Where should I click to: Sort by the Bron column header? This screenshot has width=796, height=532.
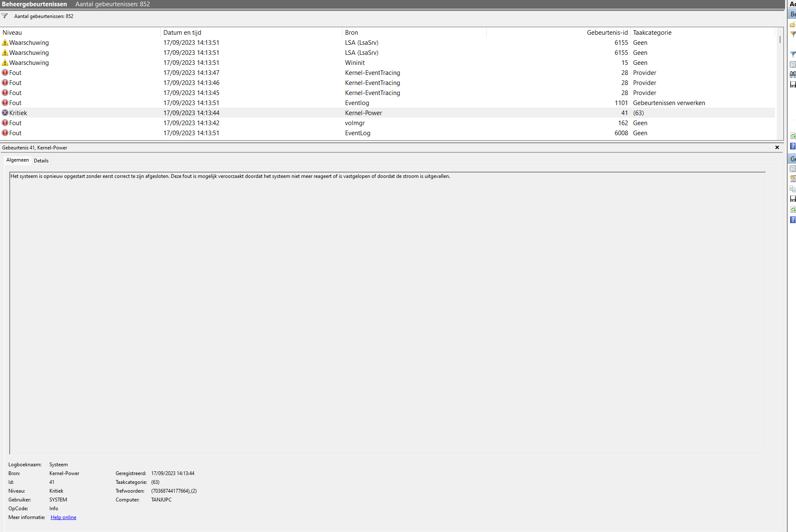pyautogui.click(x=414, y=33)
